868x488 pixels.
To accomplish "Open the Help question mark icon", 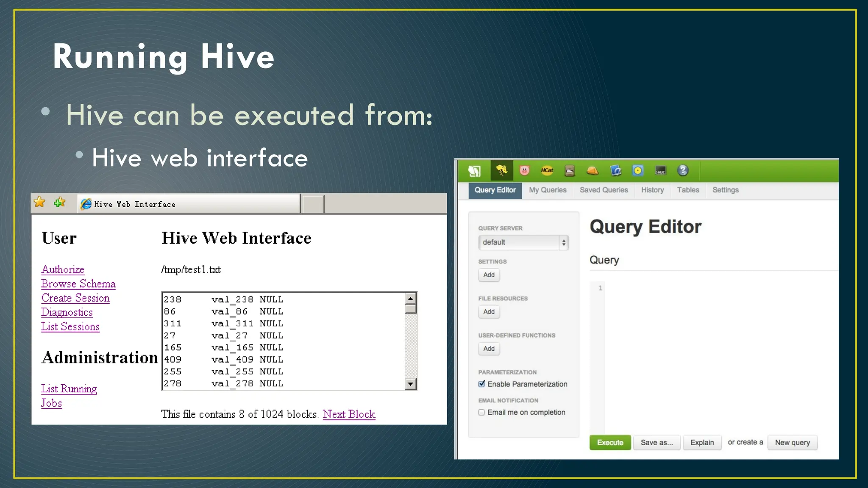I will [x=683, y=170].
